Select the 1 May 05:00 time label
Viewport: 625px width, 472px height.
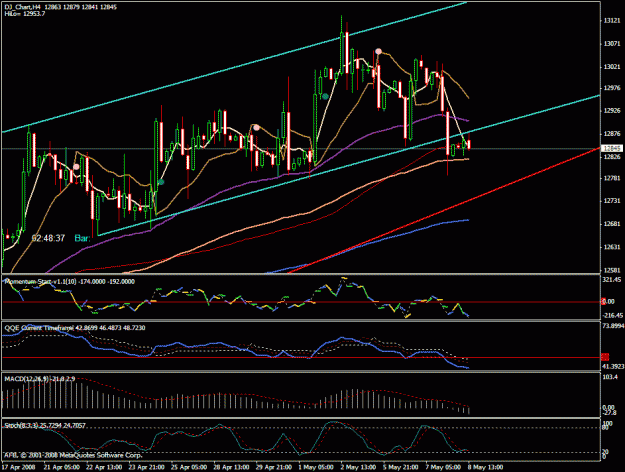coord(316,467)
